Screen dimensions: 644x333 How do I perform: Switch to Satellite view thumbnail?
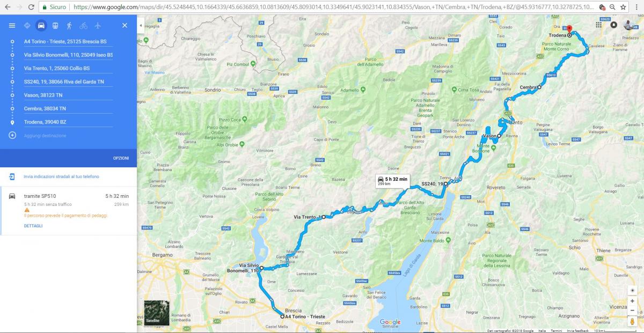click(157, 313)
